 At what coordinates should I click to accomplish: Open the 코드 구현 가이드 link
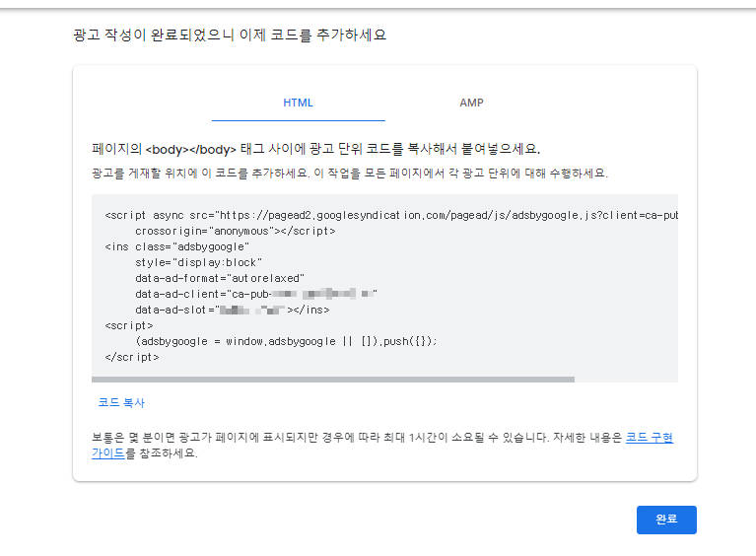649,438
